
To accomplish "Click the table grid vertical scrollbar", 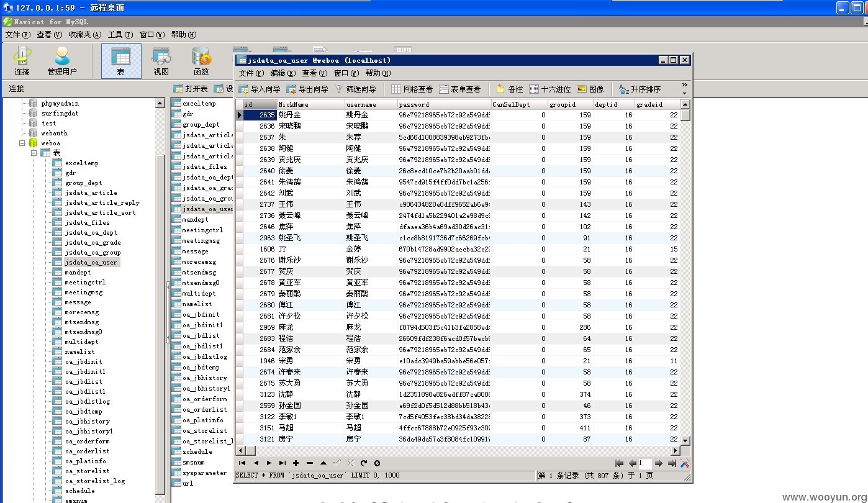I will [x=685, y=272].
